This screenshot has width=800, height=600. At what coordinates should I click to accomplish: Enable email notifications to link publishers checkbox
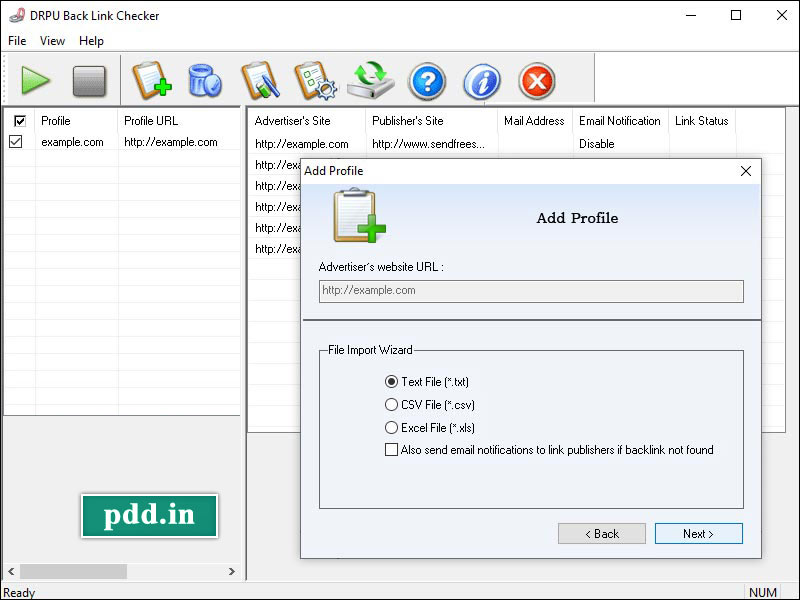[x=391, y=450]
